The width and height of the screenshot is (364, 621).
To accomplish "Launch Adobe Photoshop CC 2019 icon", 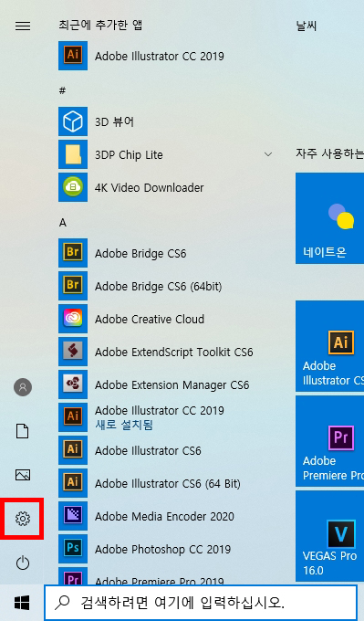I will pyautogui.click(x=73, y=549).
